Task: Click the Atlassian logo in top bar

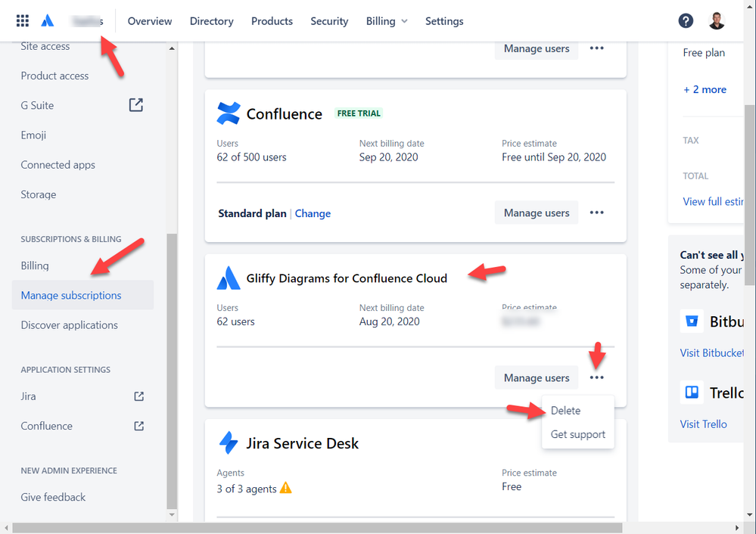Action: click(x=47, y=20)
